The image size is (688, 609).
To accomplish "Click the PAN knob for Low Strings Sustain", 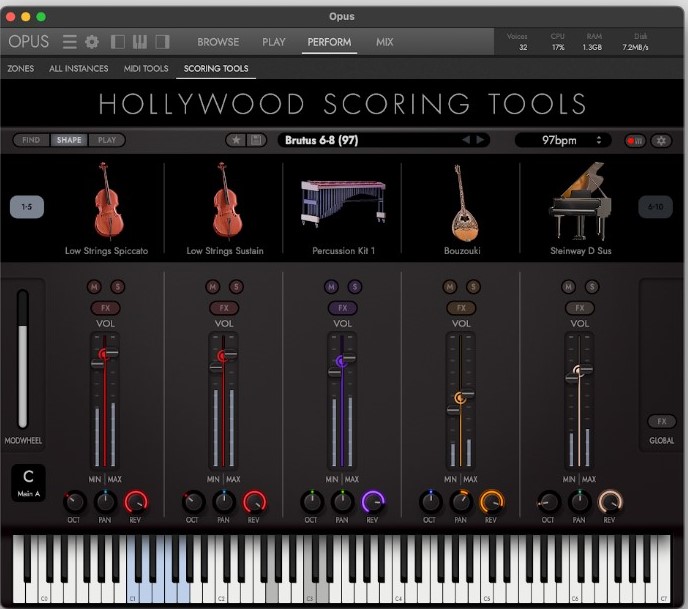I will 224,502.
